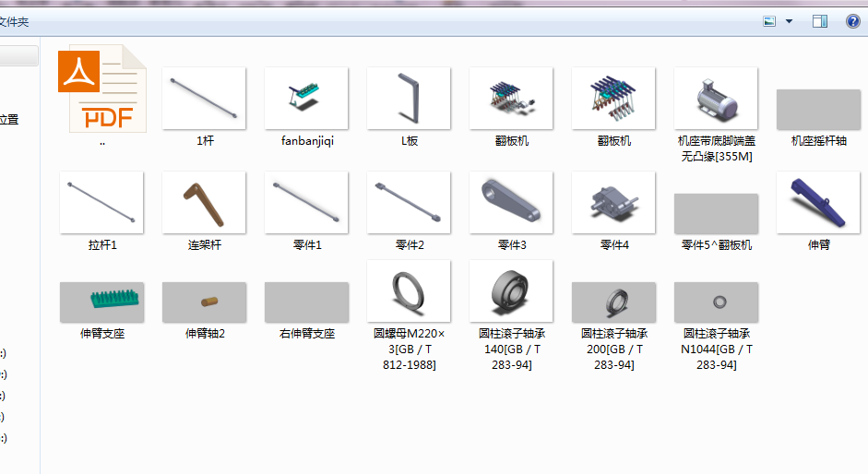The image size is (868, 474).
Task: Click the 连架杆 file name label
Action: (205, 245)
